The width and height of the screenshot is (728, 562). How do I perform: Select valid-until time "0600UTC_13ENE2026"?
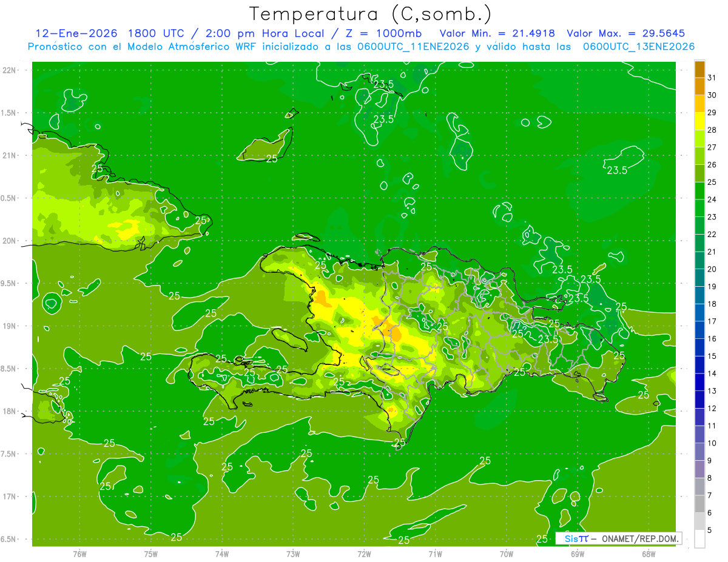[639, 47]
